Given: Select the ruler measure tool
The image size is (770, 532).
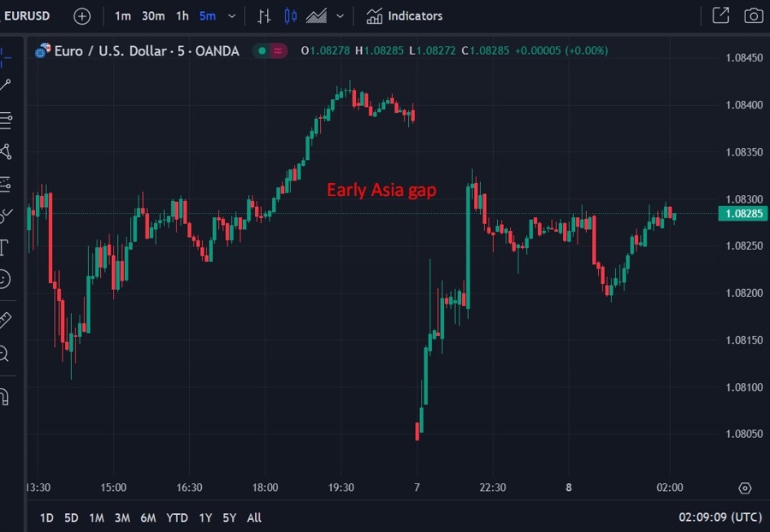Looking at the screenshot, I should 5,320.
